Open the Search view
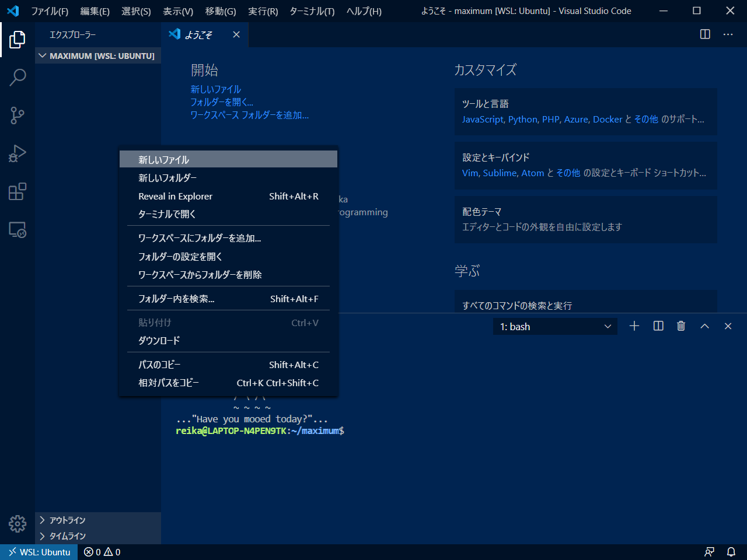The height and width of the screenshot is (560, 747). pyautogui.click(x=18, y=77)
